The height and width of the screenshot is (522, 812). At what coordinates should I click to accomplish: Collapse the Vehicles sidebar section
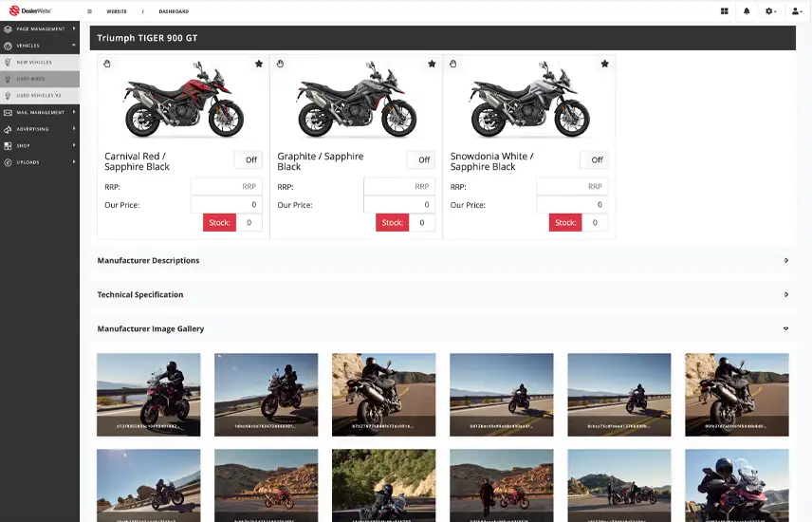[x=40, y=46]
